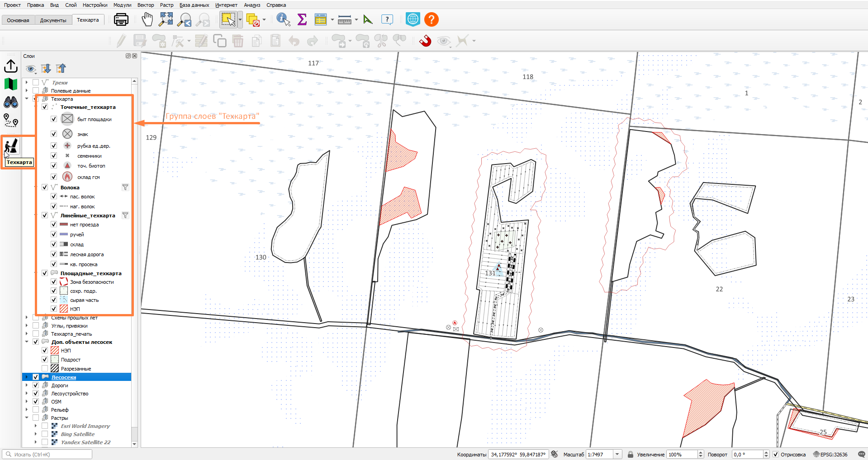Open the layer visibility eye menu

point(30,69)
